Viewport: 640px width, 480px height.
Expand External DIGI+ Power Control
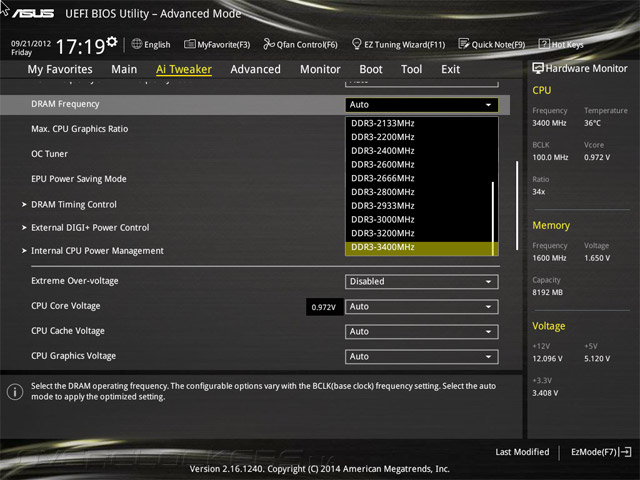pos(90,228)
